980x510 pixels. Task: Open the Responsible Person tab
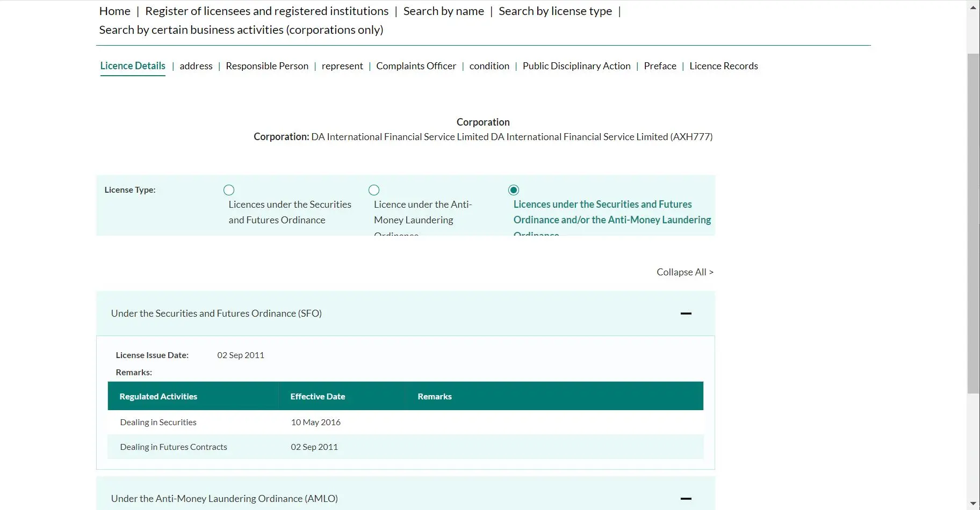pyautogui.click(x=267, y=66)
